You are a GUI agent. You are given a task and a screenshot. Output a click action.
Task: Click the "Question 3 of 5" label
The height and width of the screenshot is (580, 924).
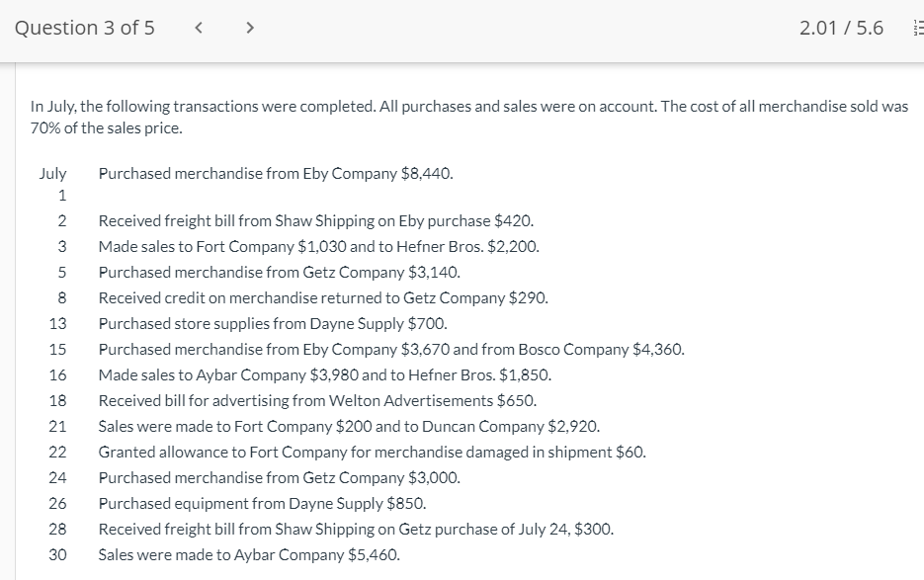point(85,29)
